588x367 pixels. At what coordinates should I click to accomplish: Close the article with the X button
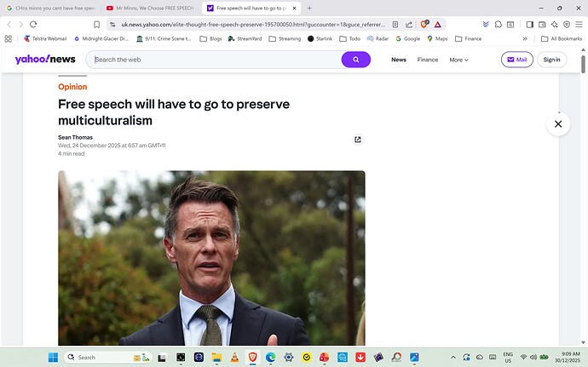tap(558, 124)
